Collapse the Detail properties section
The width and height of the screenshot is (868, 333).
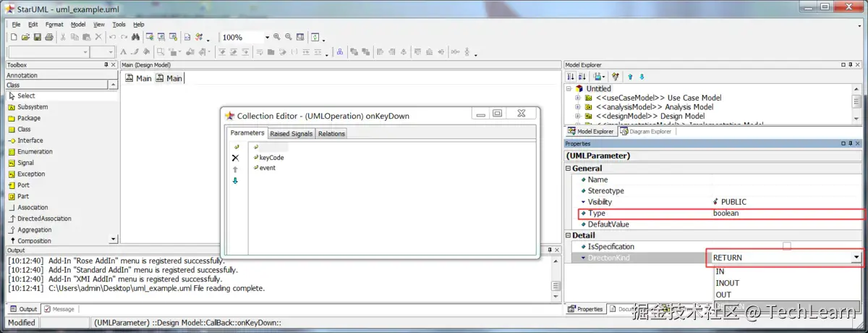(569, 235)
